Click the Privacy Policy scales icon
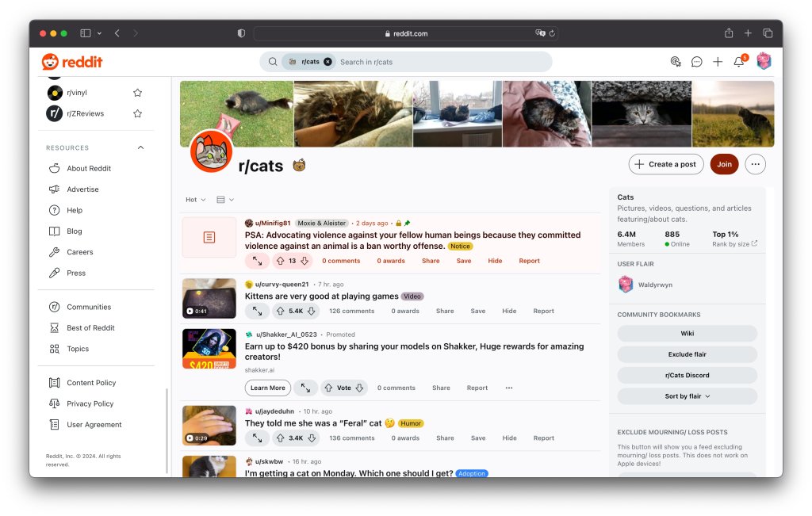Image resolution: width=812 pixels, height=516 pixels. [x=55, y=403]
